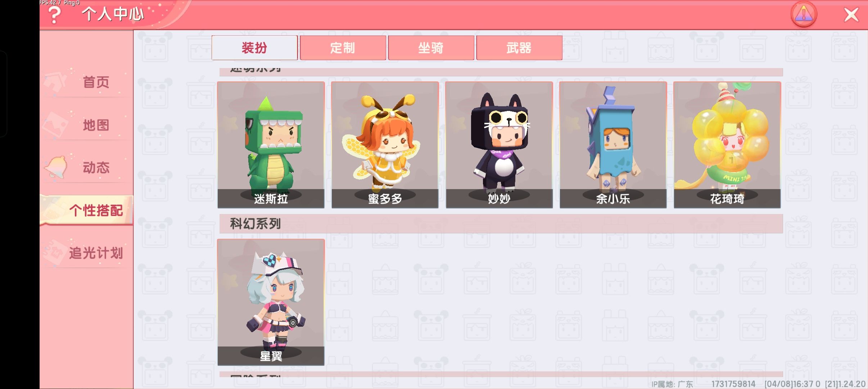
Task: Select the 花琦琦 flower costume
Action: (727, 145)
